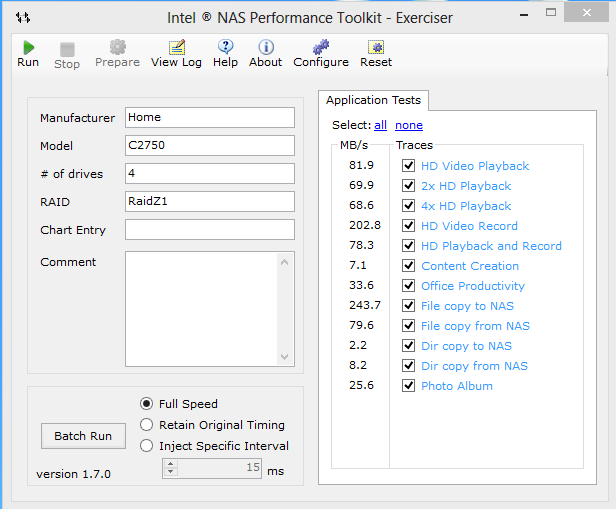Open the Configure gears icon

point(321,47)
